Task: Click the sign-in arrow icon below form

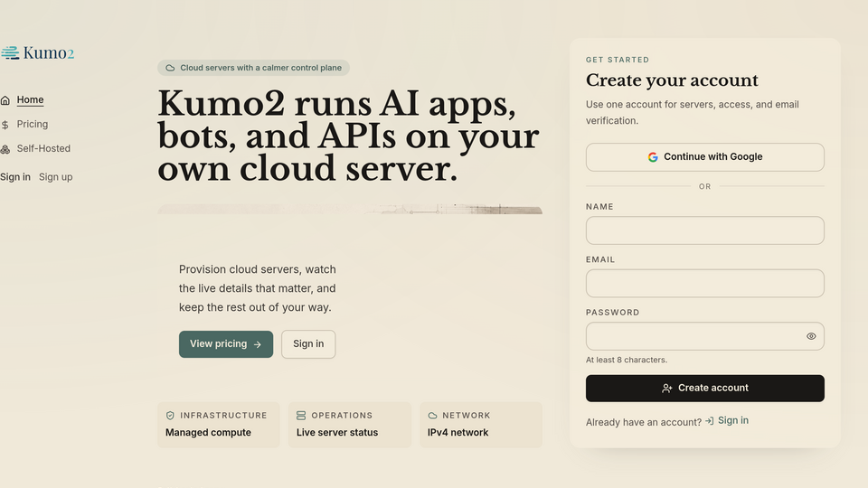Action: [x=709, y=421]
